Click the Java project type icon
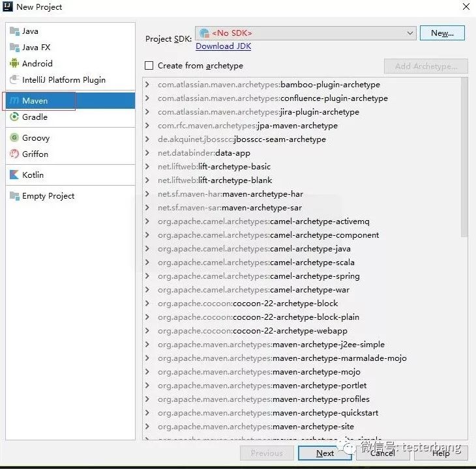Image resolution: width=476 pixels, height=469 pixels. click(14, 31)
